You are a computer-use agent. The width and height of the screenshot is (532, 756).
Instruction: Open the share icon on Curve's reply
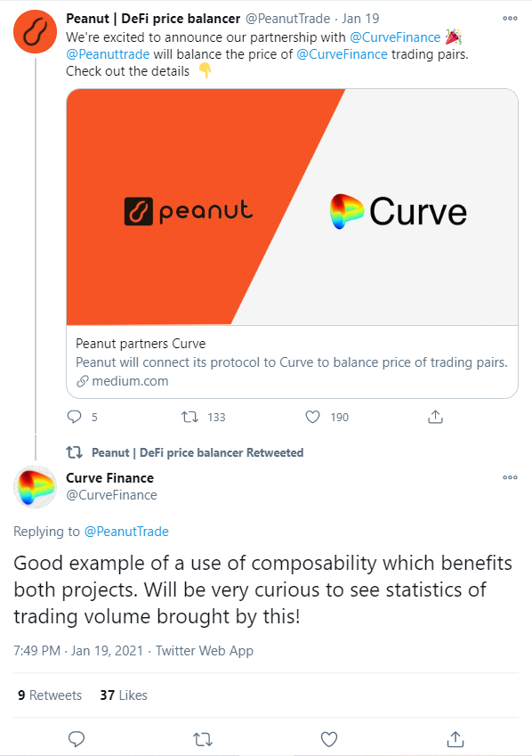click(455, 738)
